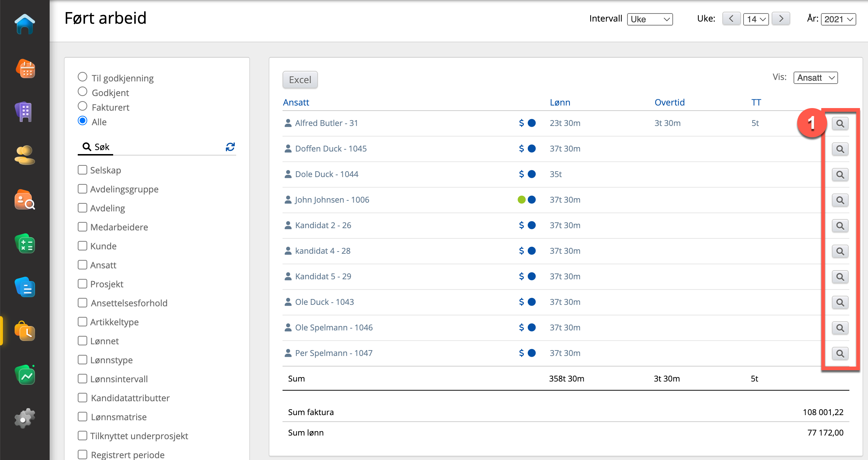Open the green calculator sidebar icon
This screenshot has width=868, height=460.
coord(25,244)
